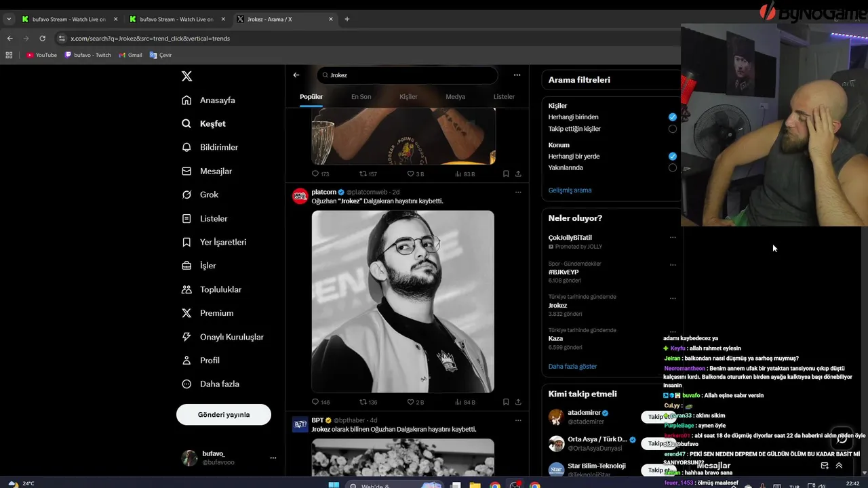Open Gelişmiş arama link
Viewport: 868px width, 488px height.
click(x=570, y=190)
